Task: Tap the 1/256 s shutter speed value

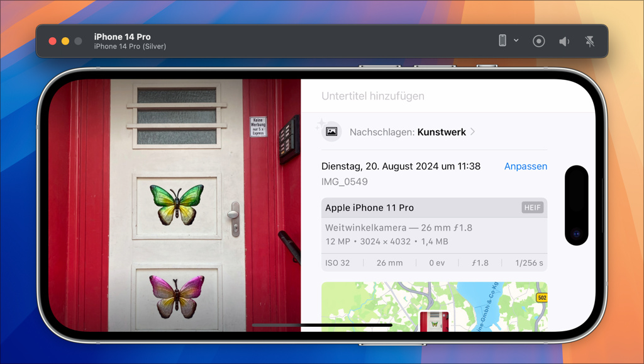Action: [x=528, y=263]
